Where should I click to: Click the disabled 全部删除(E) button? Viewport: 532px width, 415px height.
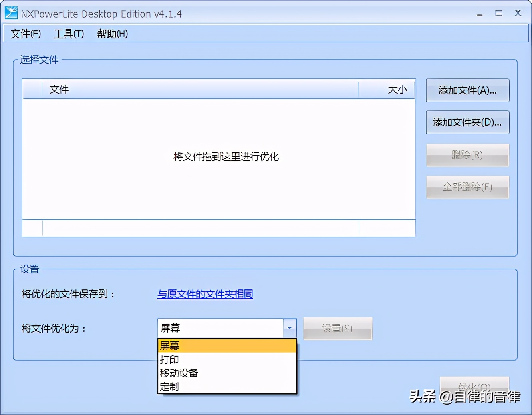(x=467, y=187)
